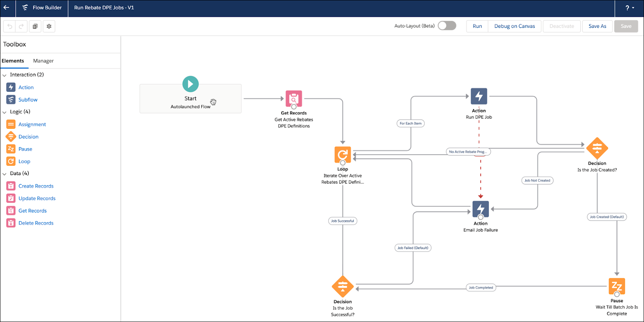
Task: Click the Pause node's connector circle
Action: [x=617, y=294]
